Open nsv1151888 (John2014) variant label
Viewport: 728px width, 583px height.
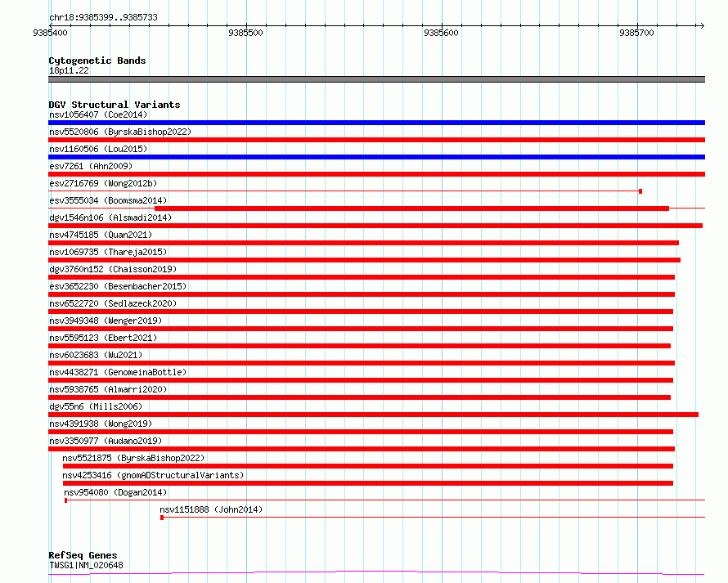click(x=211, y=509)
